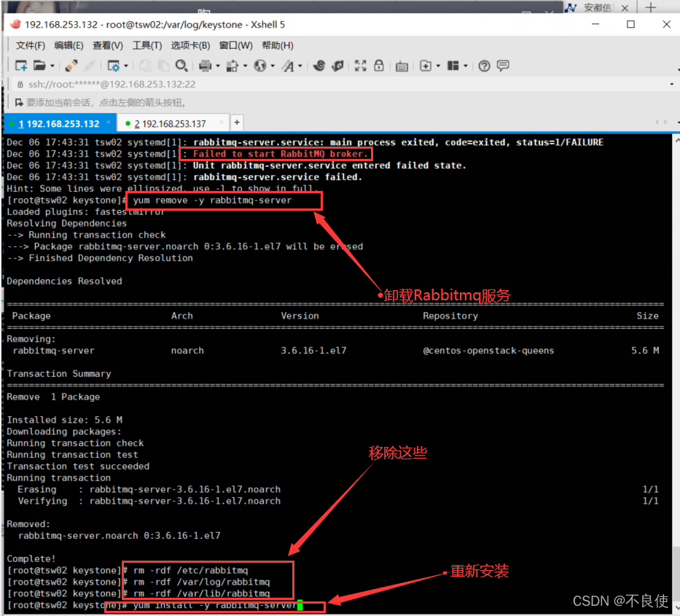Click the Print icon
680x616 pixels.
(x=205, y=66)
